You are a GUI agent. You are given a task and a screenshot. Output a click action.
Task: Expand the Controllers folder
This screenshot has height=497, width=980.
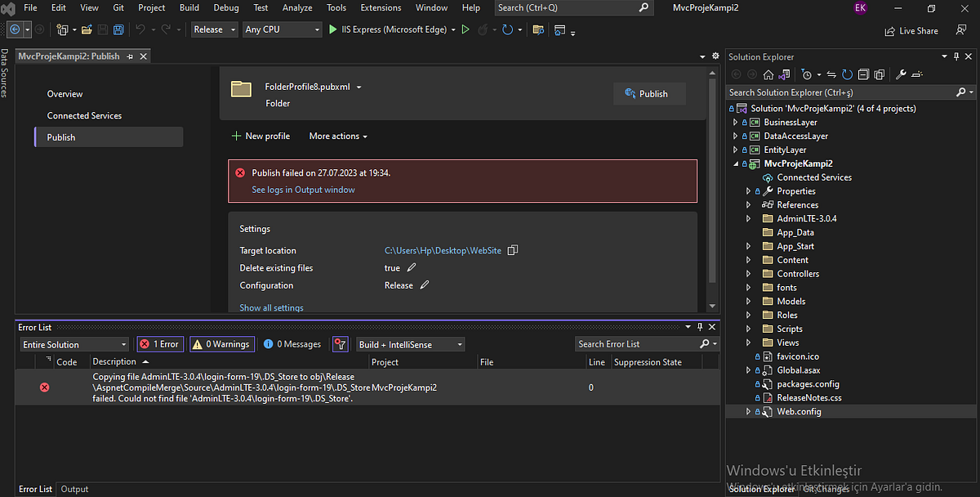748,273
